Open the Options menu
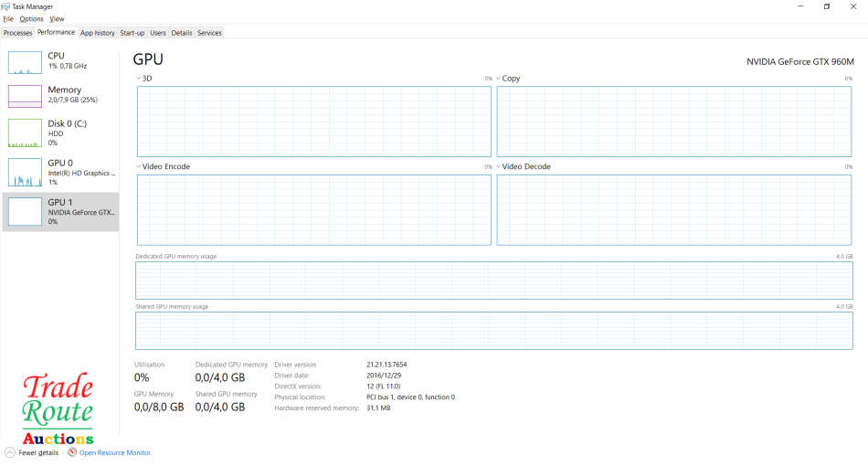 [x=31, y=19]
